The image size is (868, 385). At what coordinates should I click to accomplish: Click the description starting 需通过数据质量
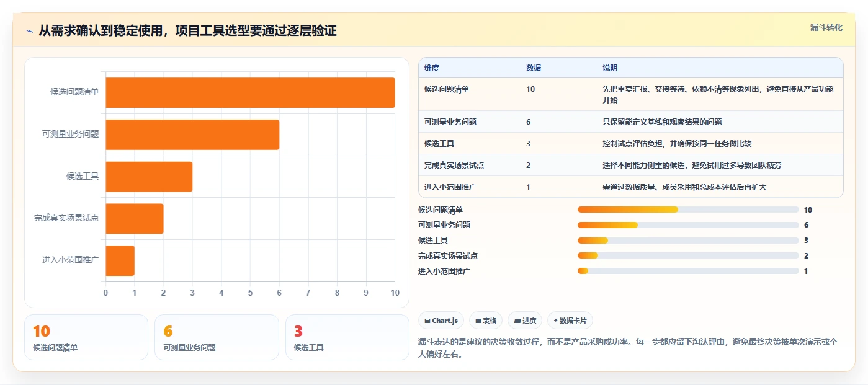[x=684, y=187]
